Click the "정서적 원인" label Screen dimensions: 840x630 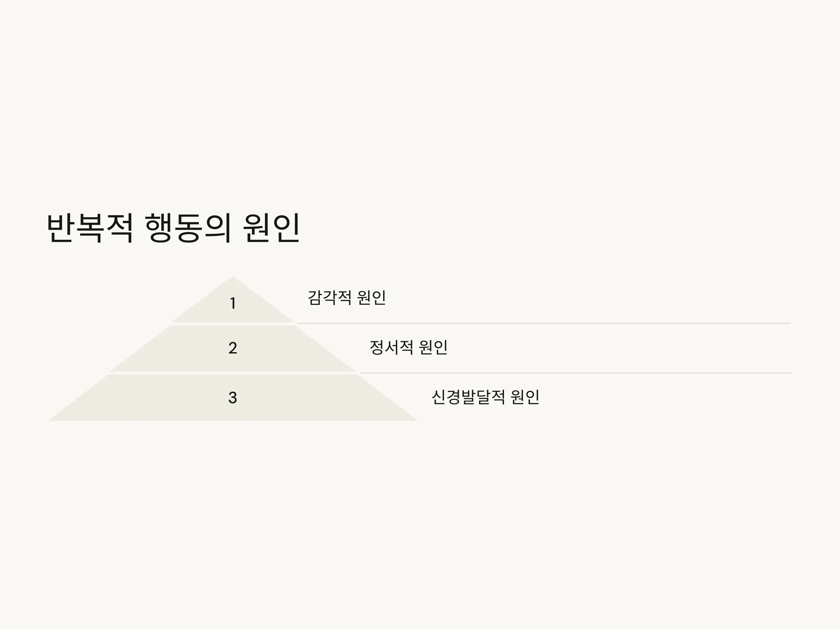[408, 348]
